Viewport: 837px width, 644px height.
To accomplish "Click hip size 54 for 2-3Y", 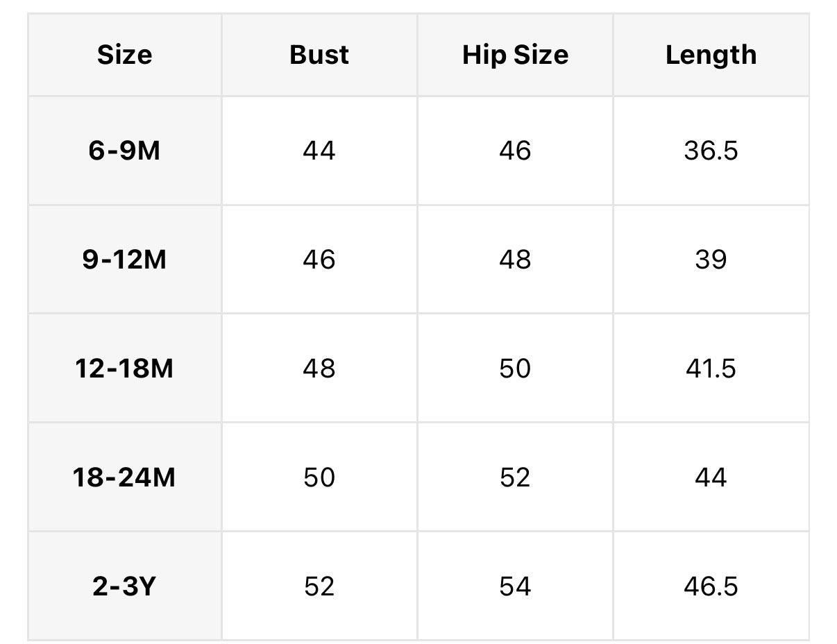I will coord(515,586).
